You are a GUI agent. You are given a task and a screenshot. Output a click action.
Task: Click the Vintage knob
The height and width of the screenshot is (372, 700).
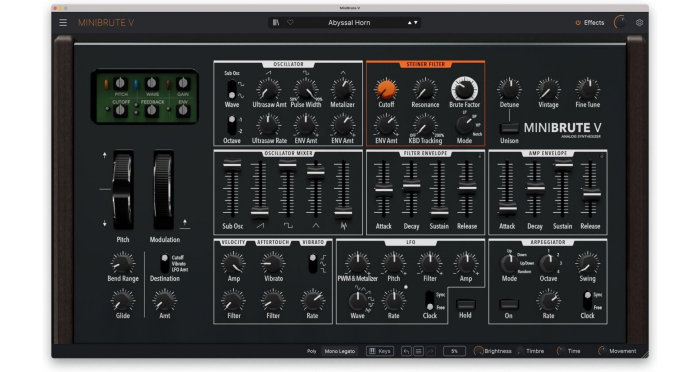point(548,89)
